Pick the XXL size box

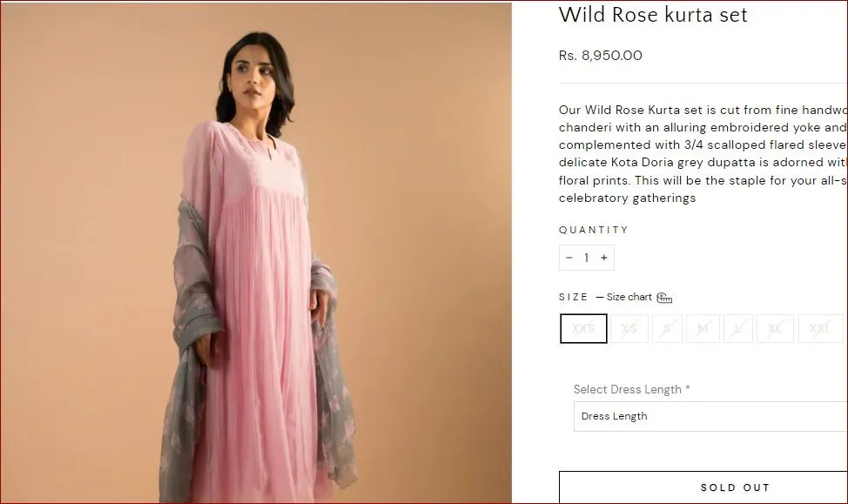coord(820,329)
